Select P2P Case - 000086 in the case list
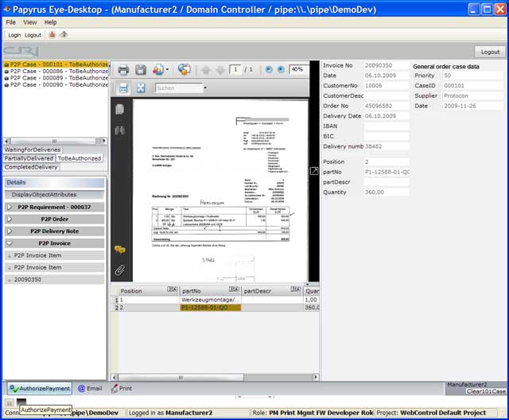The width and height of the screenshot is (509, 420). click(56, 71)
